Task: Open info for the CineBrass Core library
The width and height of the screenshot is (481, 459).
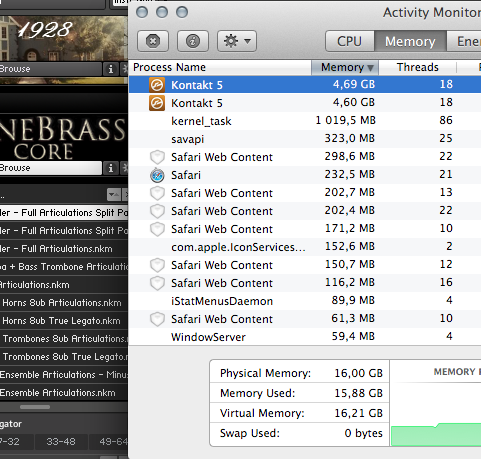Action: [x=111, y=168]
